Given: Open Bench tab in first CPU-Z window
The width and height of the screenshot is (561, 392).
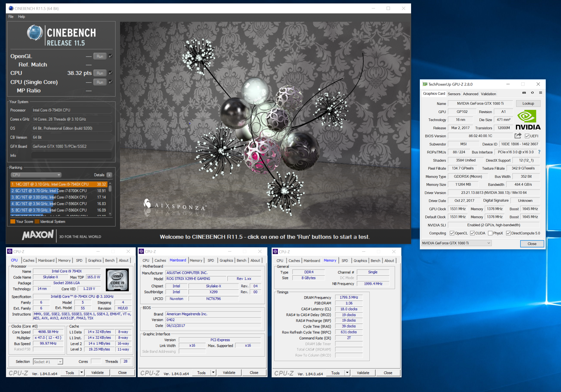Looking at the screenshot, I should (x=110, y=260).
